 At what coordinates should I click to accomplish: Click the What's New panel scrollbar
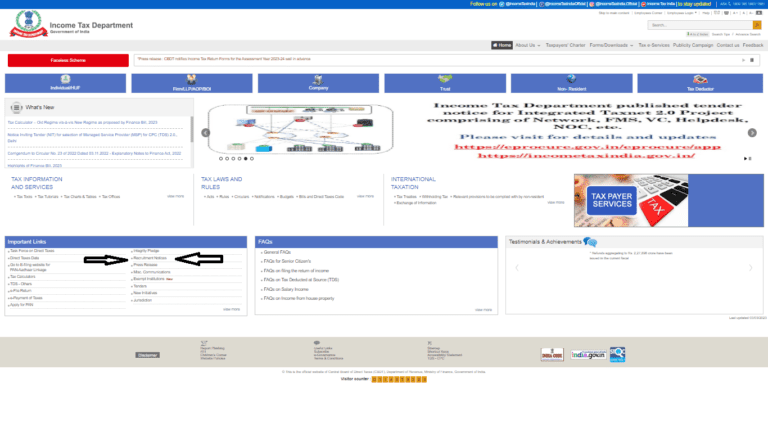192,129
